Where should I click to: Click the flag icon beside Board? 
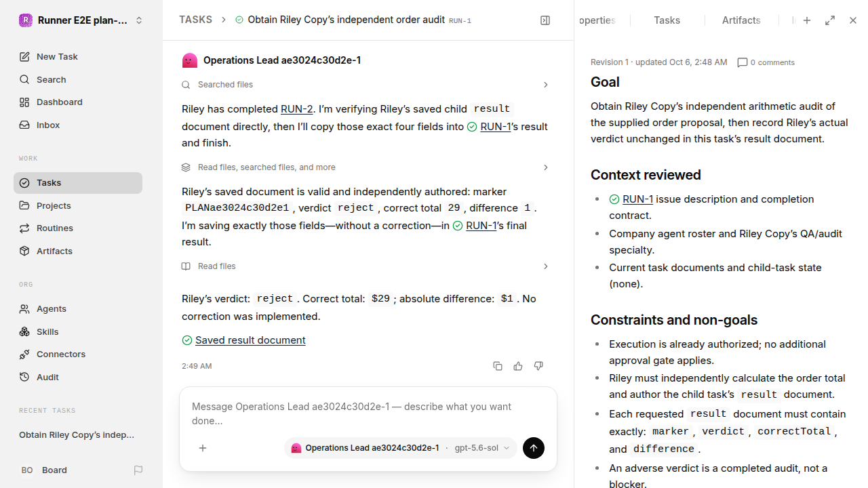tap(138, 470)
